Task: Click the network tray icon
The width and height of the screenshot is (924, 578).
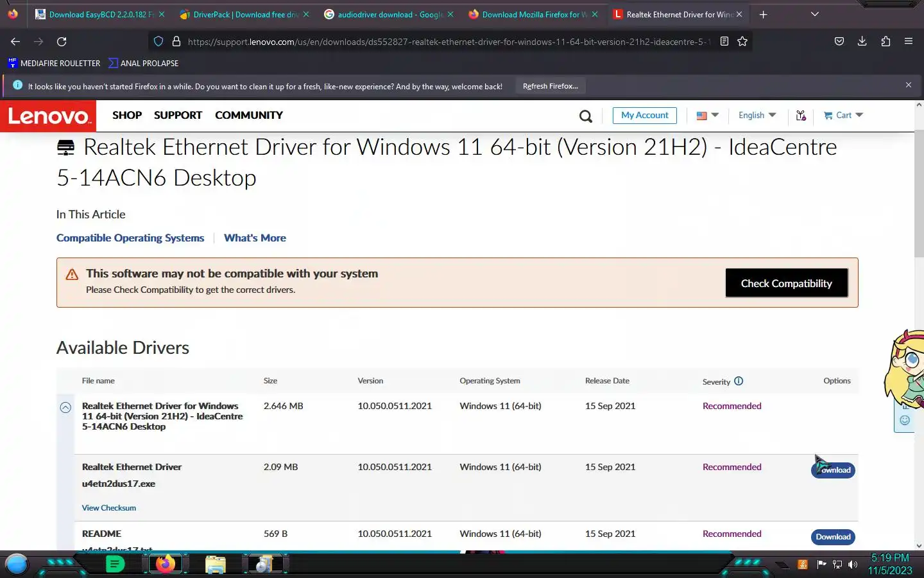Action: (837, 565)
